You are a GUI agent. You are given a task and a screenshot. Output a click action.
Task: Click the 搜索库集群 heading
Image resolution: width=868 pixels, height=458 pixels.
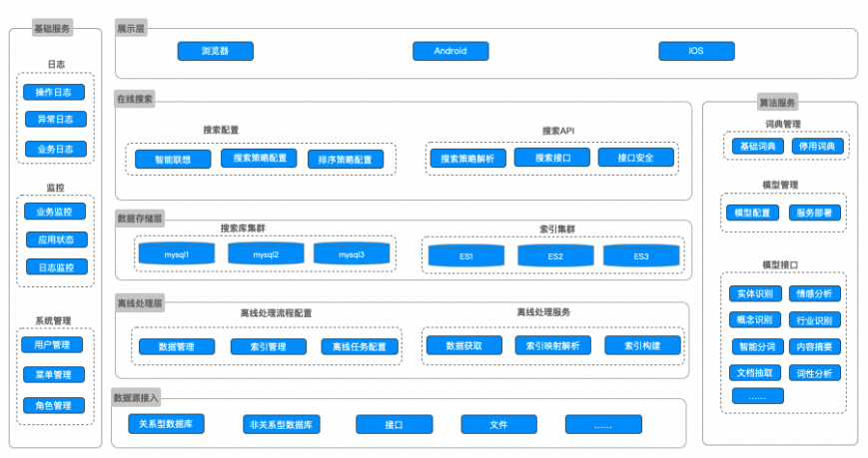[243, 228]
